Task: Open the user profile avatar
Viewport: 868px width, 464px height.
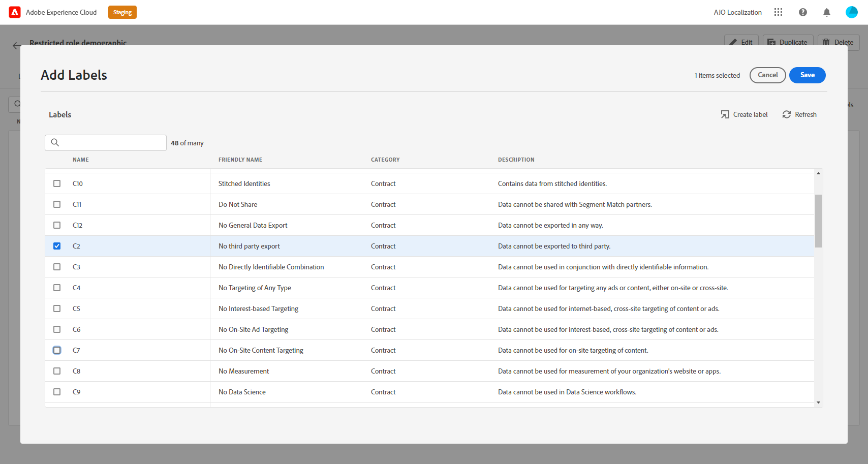Action: [852, 12]
